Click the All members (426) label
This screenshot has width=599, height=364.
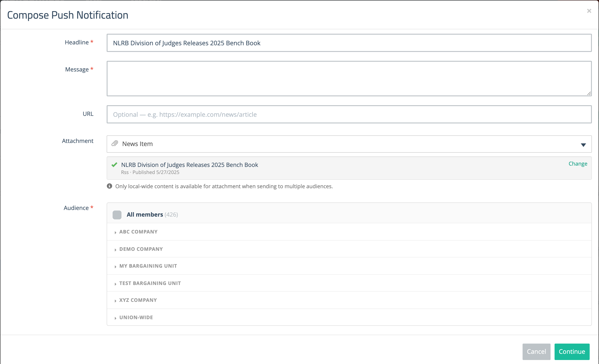[x=152, y=215]
